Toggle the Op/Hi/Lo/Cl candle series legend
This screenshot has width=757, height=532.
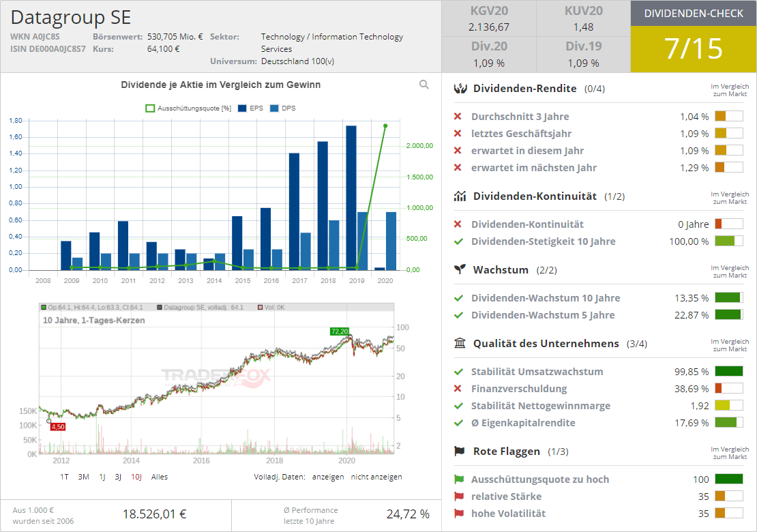pos(92,307)
